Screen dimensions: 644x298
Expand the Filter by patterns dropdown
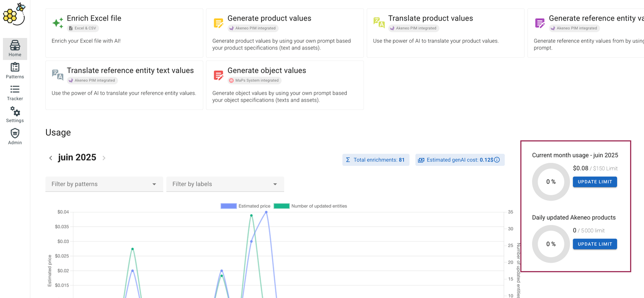(x=104, y=184)
